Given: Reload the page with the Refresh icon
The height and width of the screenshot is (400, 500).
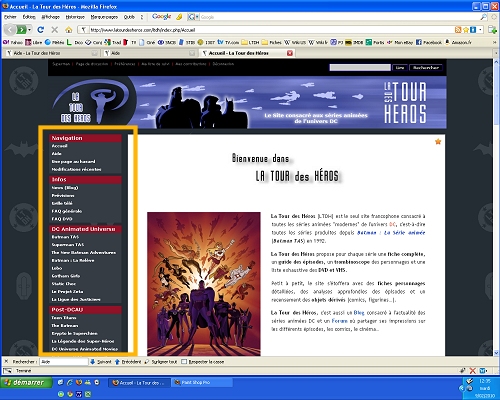Looking at the screenshot, I should pyautogui.click(x=40, y=30).
